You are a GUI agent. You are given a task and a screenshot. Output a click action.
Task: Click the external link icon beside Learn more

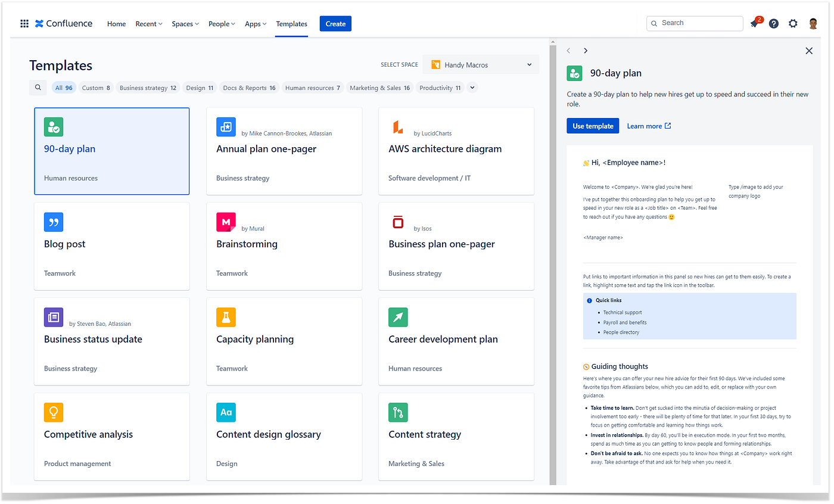click(x=668, y=126)
